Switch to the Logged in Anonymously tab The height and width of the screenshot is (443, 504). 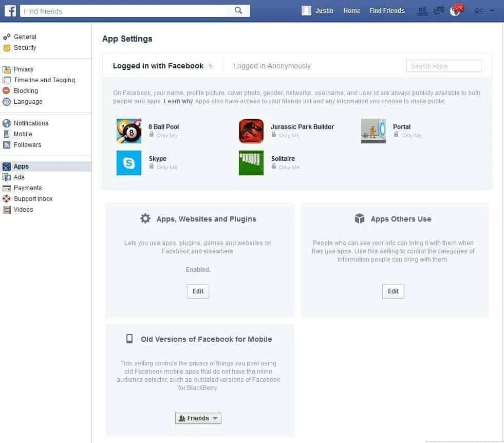[272, 66]
